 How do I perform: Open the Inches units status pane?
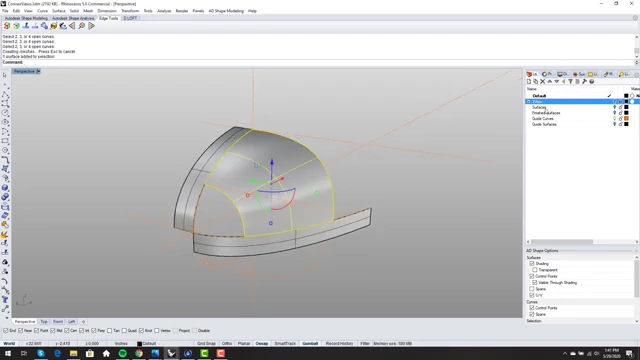tap(121, 344)
